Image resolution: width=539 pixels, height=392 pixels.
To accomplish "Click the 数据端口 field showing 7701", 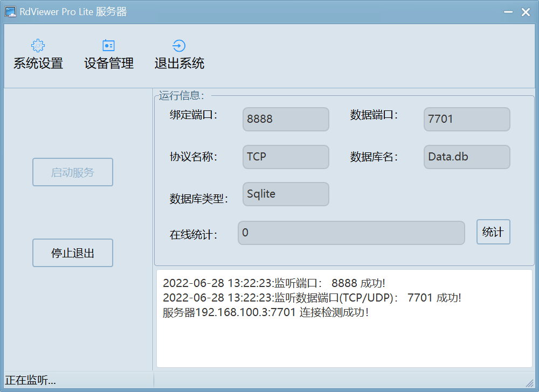I will point(466,119).
